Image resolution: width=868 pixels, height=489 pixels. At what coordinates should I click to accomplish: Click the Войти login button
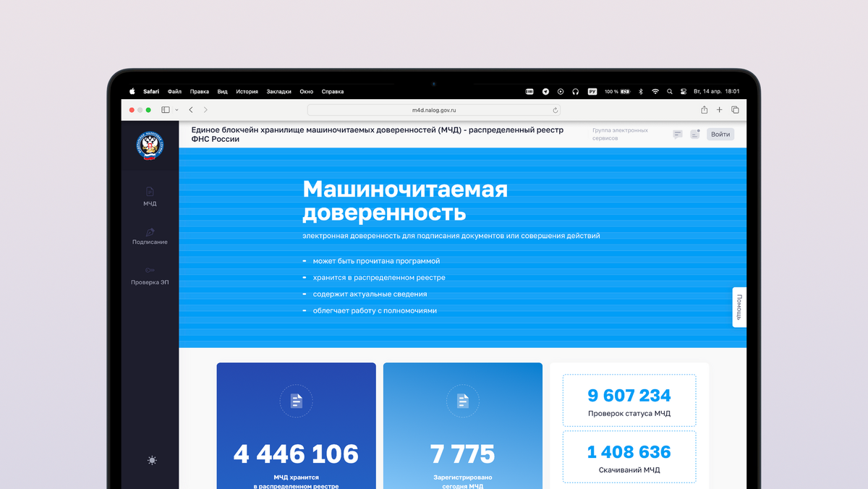[720, 134]
